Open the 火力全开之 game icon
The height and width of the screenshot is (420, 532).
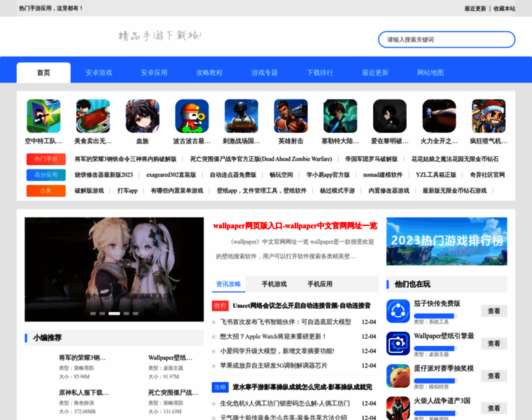pyautogui.click(x=439, y=116)
